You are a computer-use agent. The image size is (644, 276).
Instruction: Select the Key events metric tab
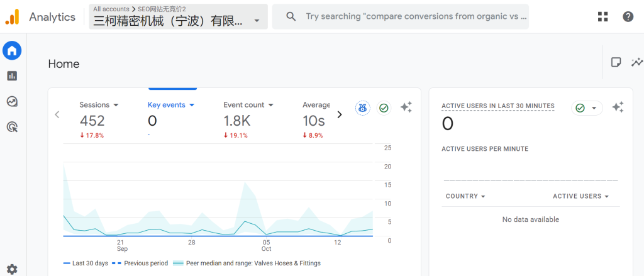(171, 105)
